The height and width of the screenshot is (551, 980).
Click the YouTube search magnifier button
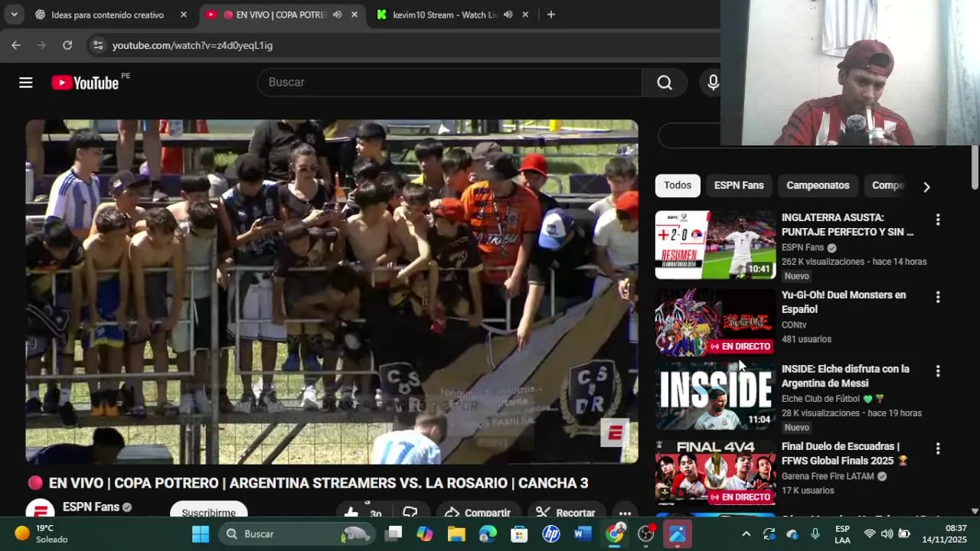tap(665, 83)
